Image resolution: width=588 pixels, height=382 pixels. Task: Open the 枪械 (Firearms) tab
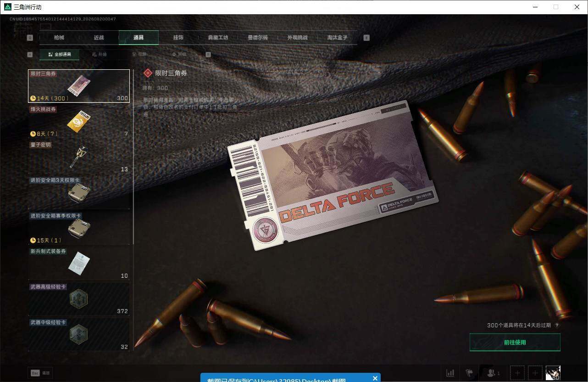tap(59, 38)
